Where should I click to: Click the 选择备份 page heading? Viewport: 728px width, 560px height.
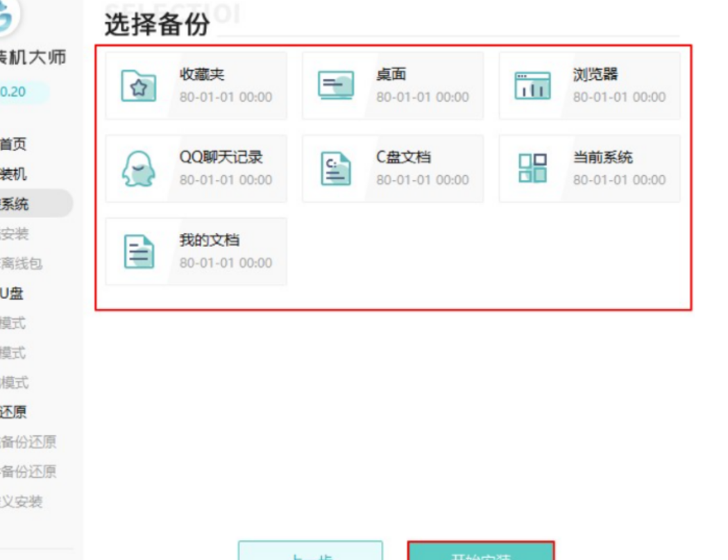[157, 24]
